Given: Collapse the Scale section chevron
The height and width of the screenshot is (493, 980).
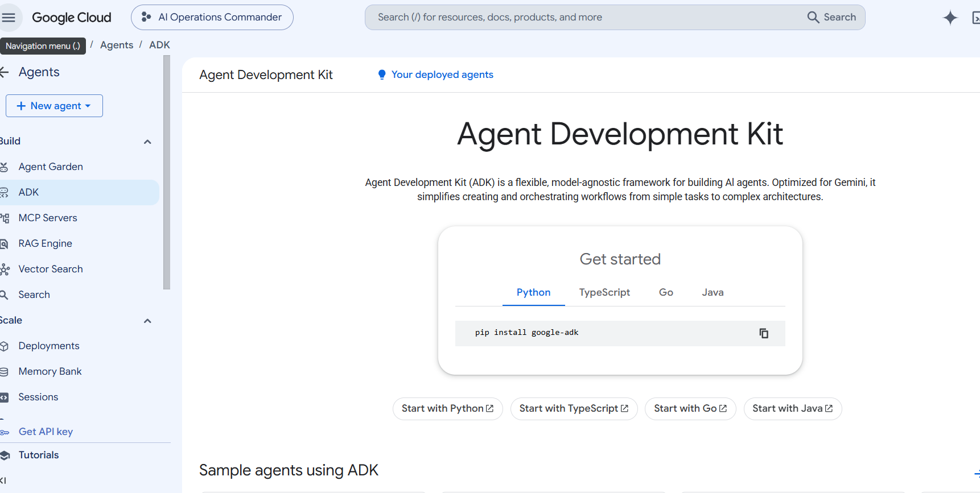Looking at the screenshot, I should point(147,321).
